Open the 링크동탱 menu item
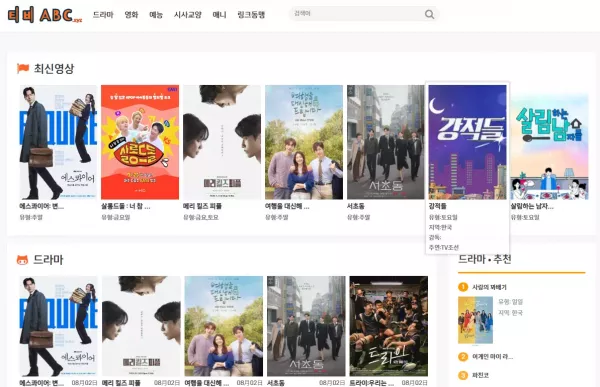This screenshot has width=600, height=387. point(251,15)
